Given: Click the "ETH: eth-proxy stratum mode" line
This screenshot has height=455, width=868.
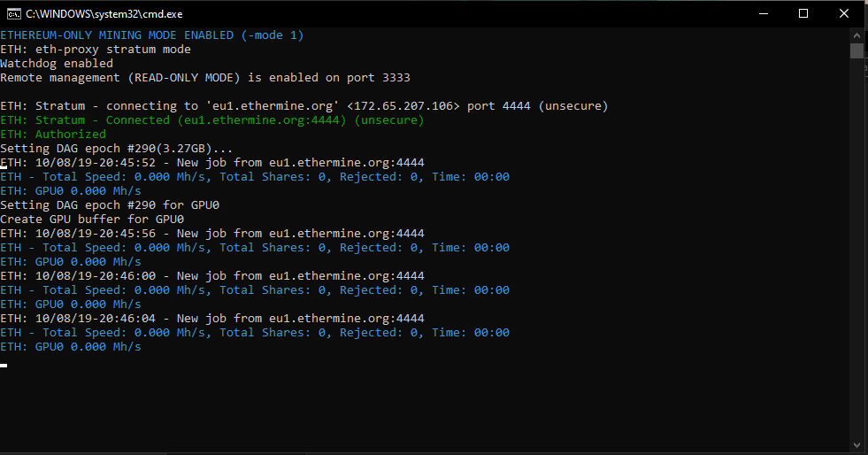Looking at the screenshot, I should coord(96,50).
